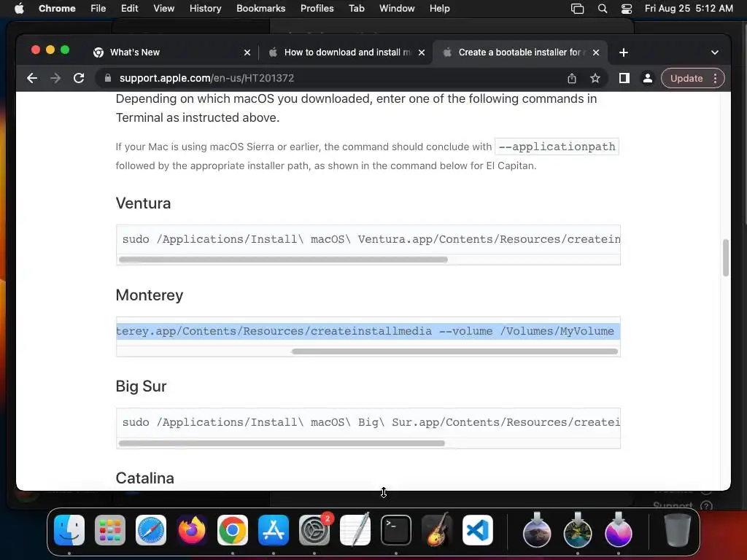Open the View menu

coord(163,8)
